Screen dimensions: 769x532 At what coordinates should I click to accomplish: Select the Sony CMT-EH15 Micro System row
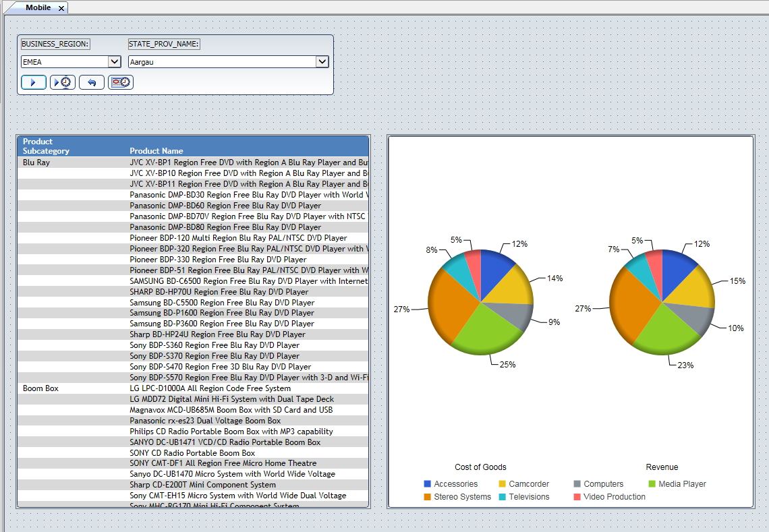pyautogui.click(x=193, y=496)
